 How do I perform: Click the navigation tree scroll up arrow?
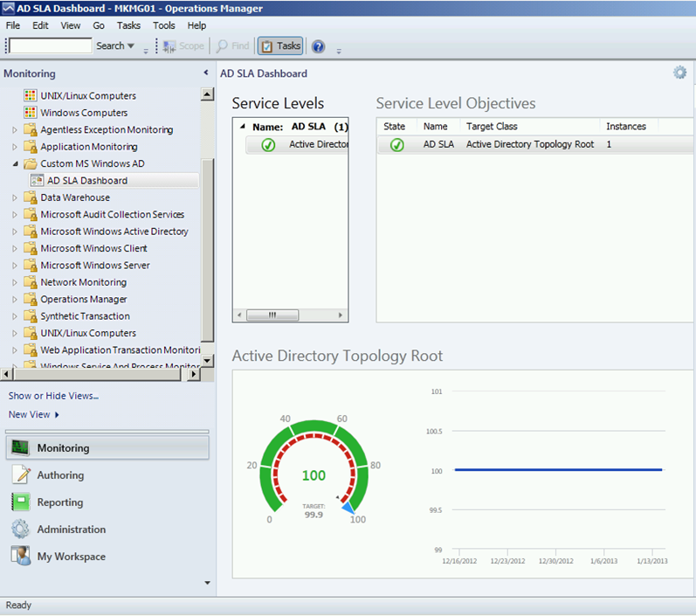207,94
